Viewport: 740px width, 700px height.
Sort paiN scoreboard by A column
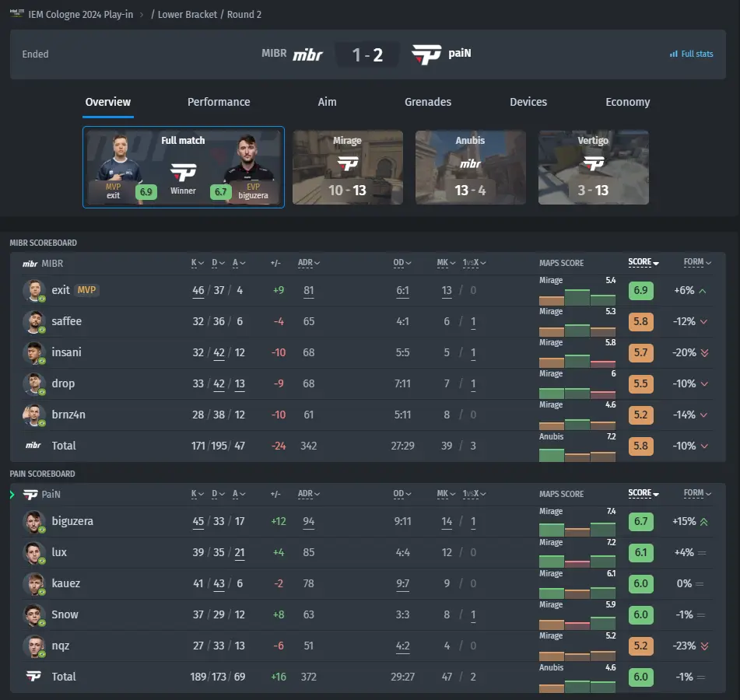(x=239, y=494)
